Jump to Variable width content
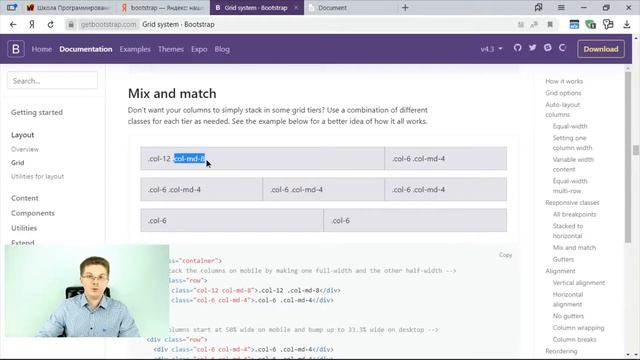The height and width of the screenshot is (360, 640). (x=573, y=164)
